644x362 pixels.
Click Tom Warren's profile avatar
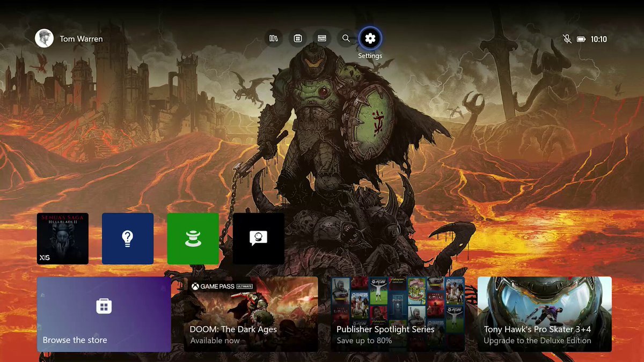45,39
